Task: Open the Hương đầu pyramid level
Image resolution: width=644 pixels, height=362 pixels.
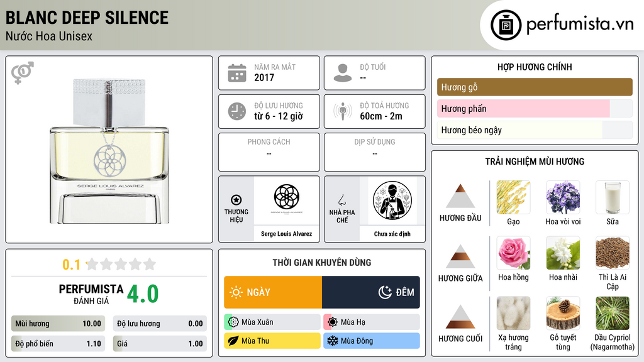Action: (460, 204)
